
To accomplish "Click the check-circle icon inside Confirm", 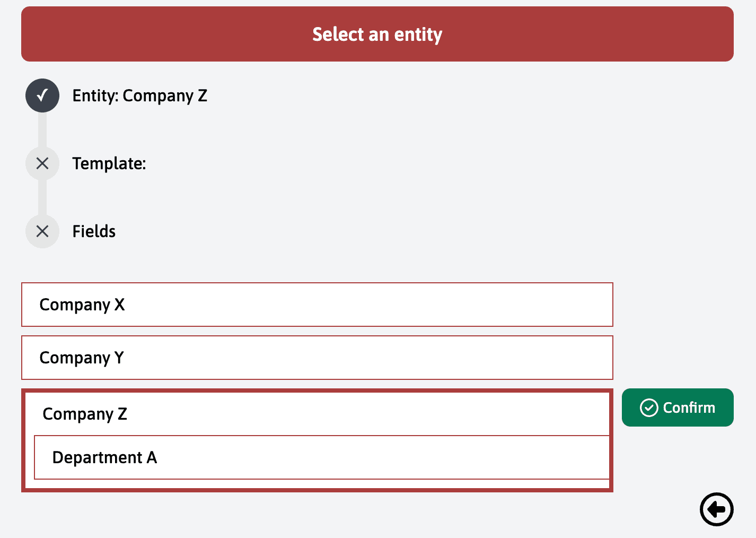I will (x=649, y=408).
